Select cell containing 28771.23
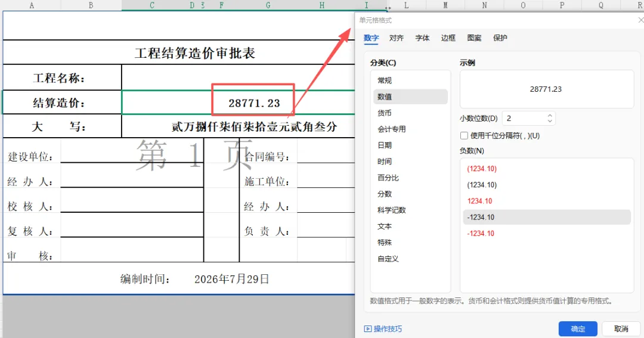The image size is (644, 338). (253, 103)
